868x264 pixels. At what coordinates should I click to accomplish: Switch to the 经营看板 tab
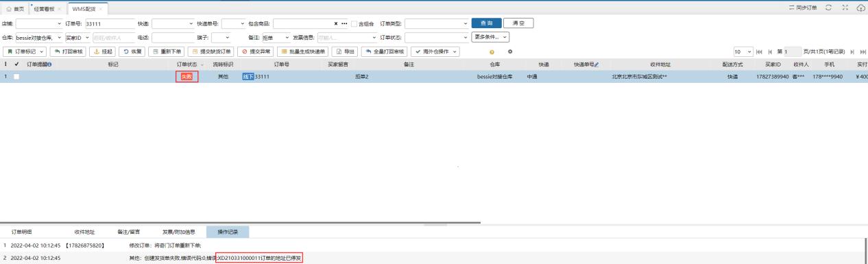point(44,8)
